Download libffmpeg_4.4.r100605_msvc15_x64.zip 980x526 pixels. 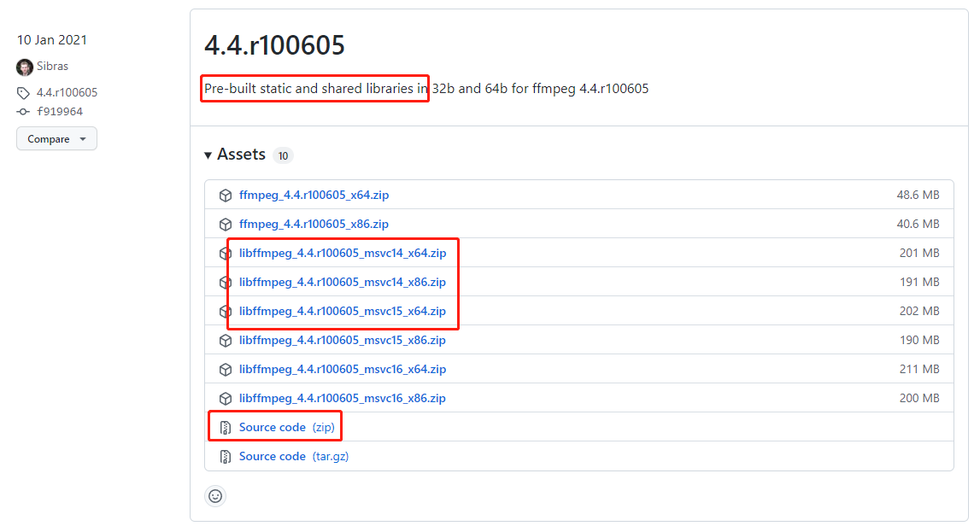click(342, 312)
